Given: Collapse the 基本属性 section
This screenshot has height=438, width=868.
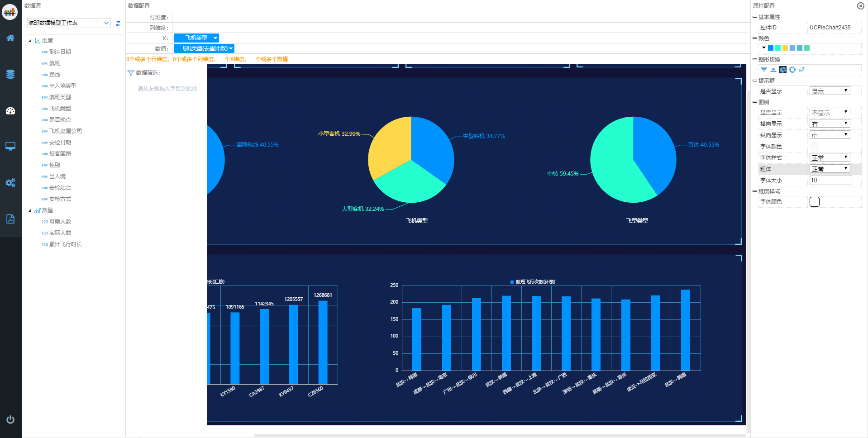Looking at the screenshot, I should pyautogui.click(x=755, y=17).
